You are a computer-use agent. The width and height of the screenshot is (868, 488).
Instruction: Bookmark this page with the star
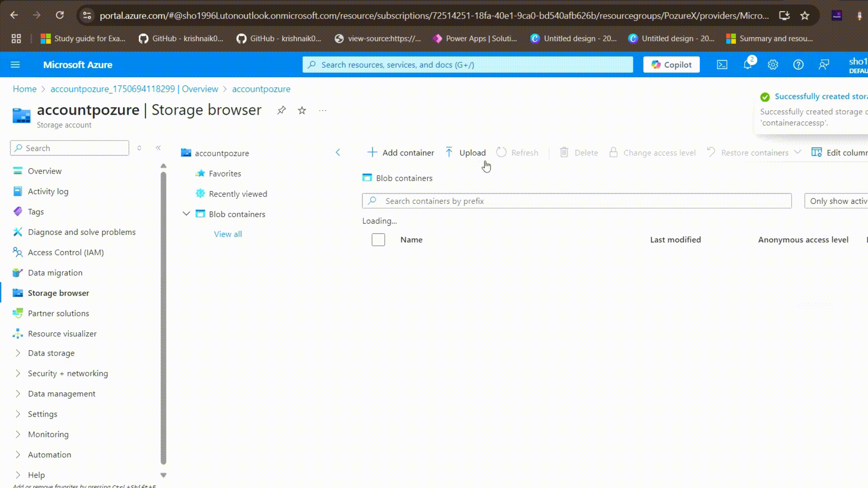tap(805, 15)
